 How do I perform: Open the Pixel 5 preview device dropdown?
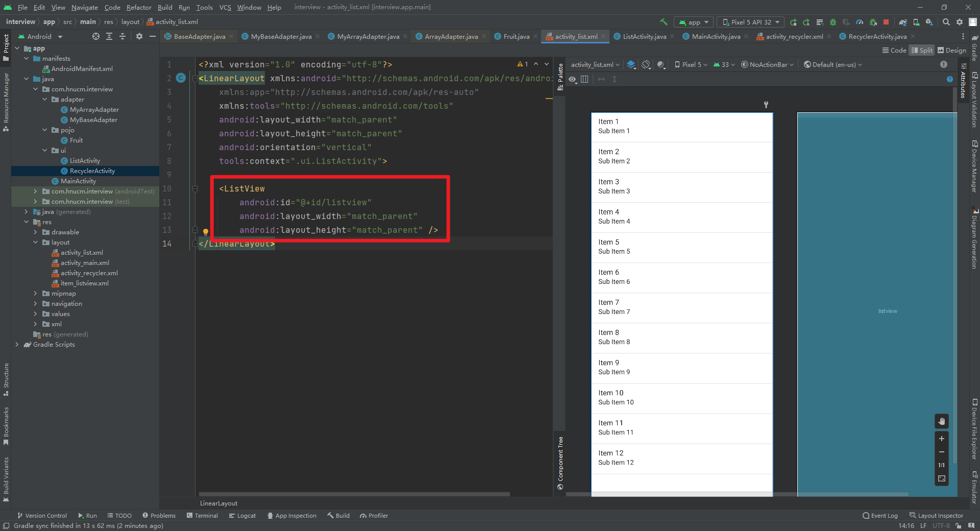tap(691, 64)
